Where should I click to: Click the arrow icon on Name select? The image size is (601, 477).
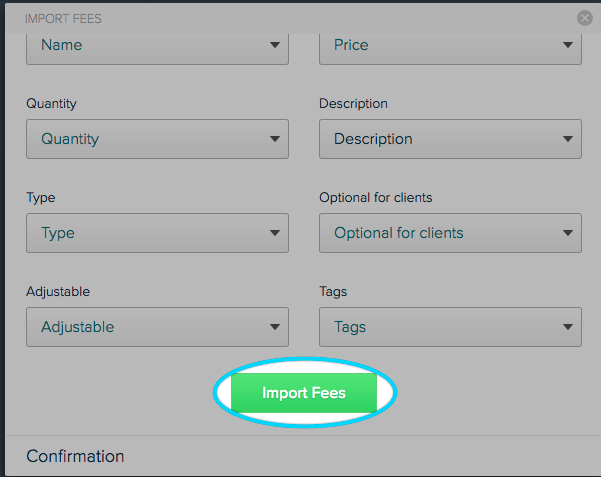coord(275,45)
